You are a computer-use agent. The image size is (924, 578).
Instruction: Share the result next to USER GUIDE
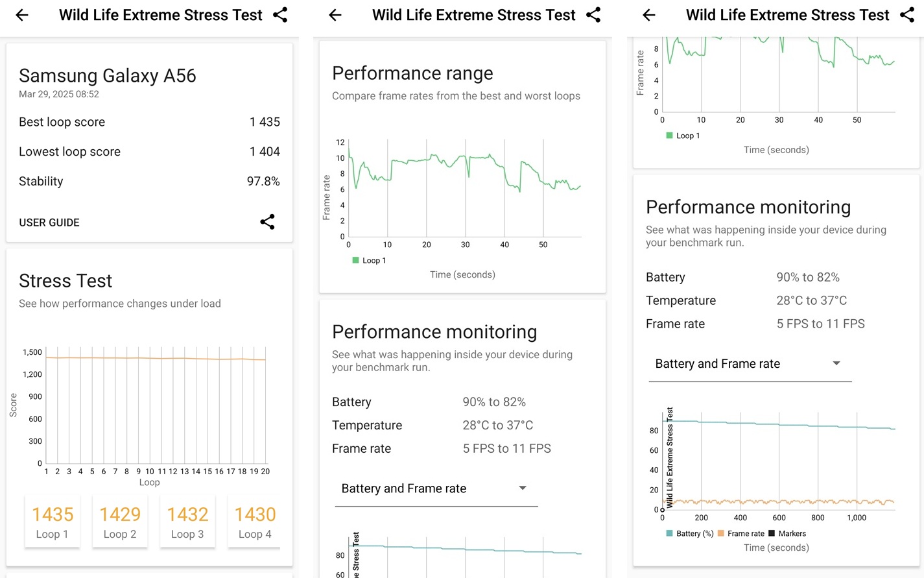point(267,222)
